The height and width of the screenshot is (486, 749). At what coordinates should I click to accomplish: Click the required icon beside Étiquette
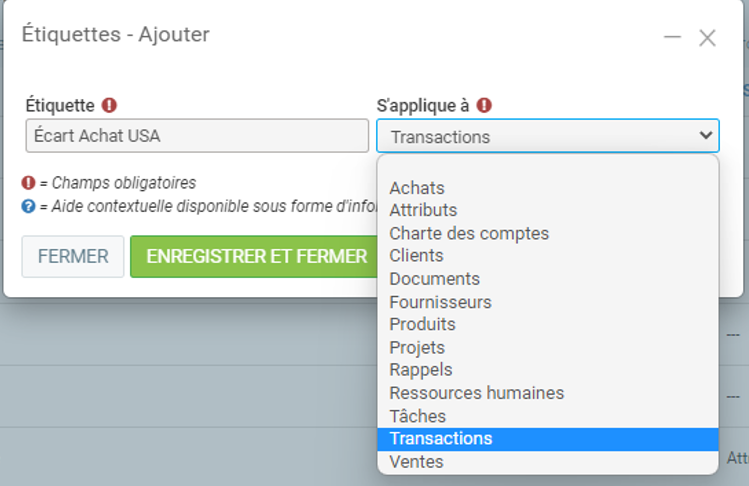coord(110,105)
